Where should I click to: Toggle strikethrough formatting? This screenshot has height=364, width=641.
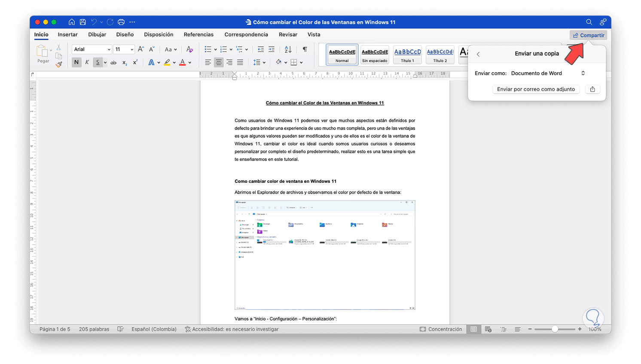point(113,63)
